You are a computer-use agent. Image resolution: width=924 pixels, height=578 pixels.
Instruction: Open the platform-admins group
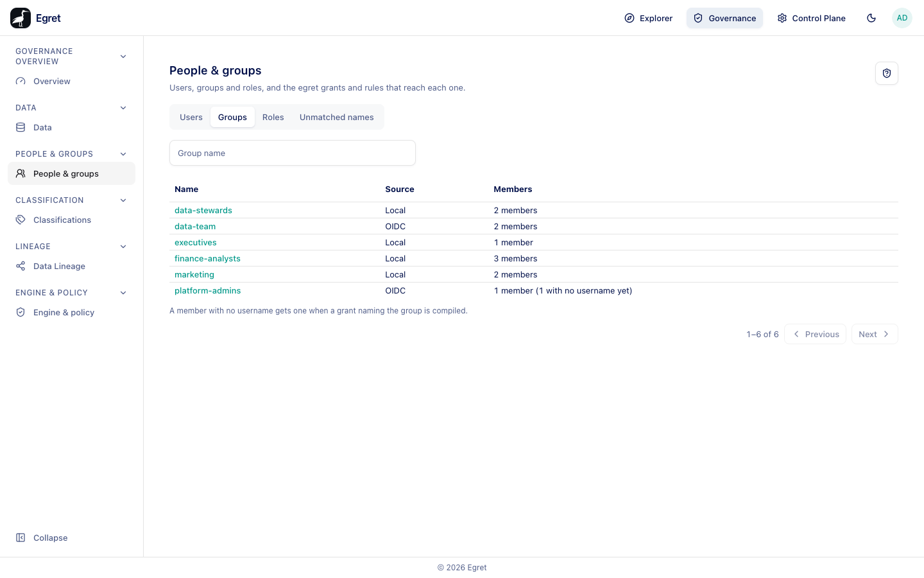pyautogui.click(x=208, y=290)
